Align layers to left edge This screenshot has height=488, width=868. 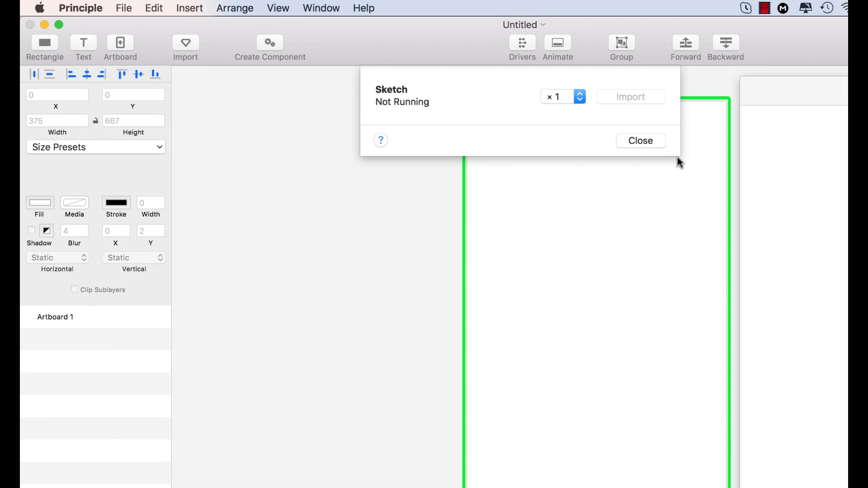click(x=71, y=74)
